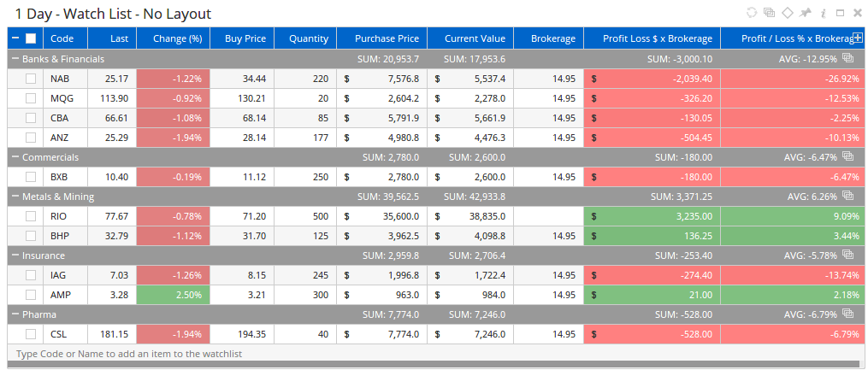Click CSL's last price 181.15
The height and width of the screenshot is (370, 868).
112,334
